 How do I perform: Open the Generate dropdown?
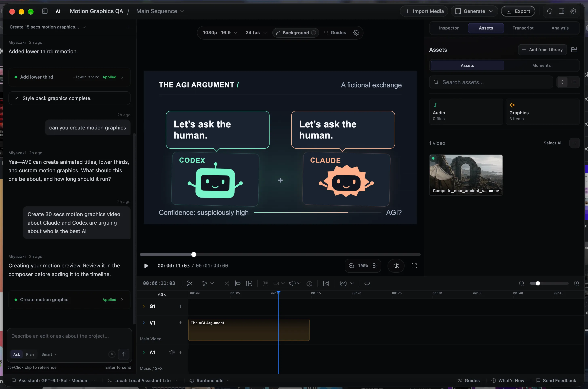coord(474,11)
